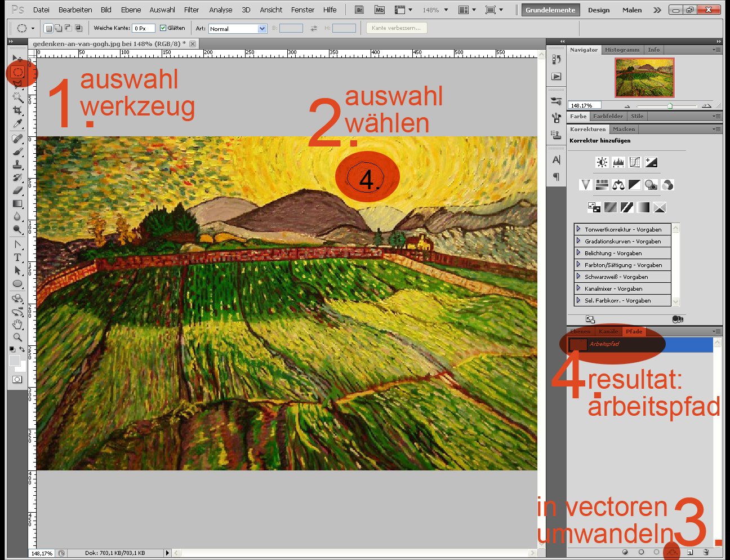Toggle the Glätten checkbox
The image size is (730, 560).
point(163,28)
